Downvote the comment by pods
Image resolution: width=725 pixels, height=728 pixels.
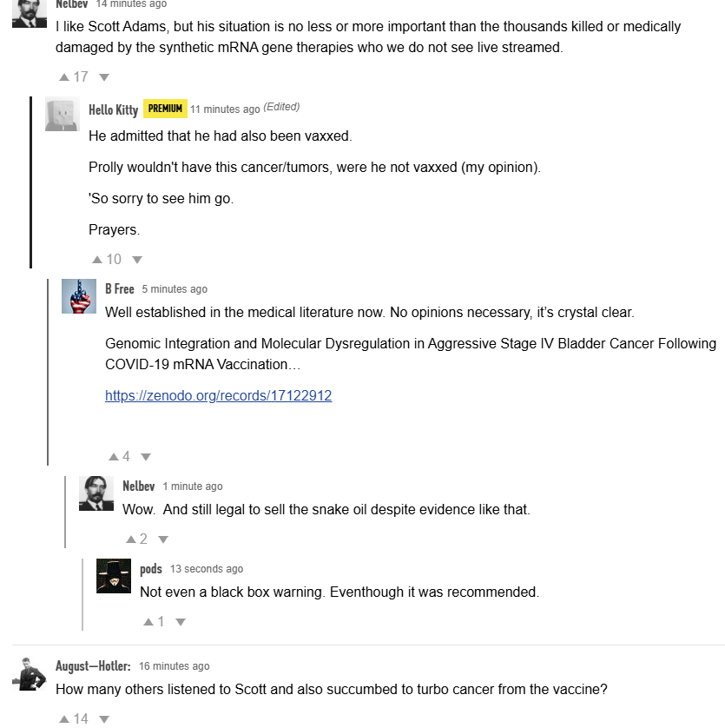(x=181, y=621)
